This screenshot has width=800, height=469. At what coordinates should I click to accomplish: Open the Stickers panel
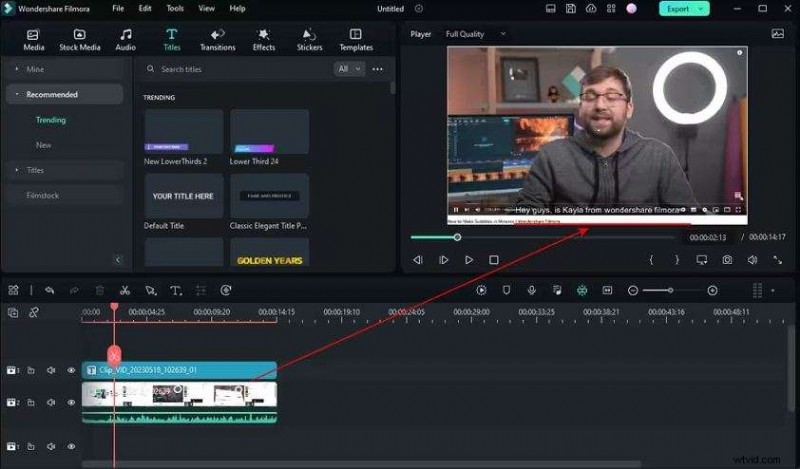point(309,39)
